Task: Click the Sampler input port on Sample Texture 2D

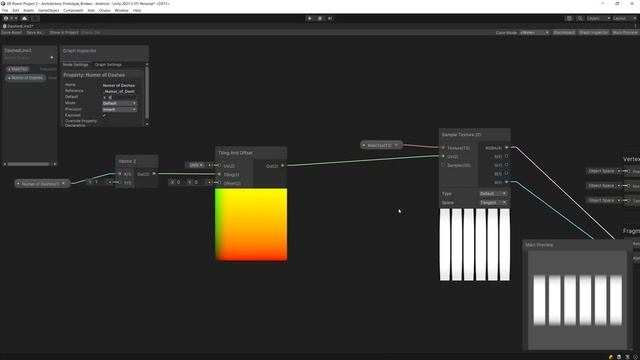Action: 443,165
